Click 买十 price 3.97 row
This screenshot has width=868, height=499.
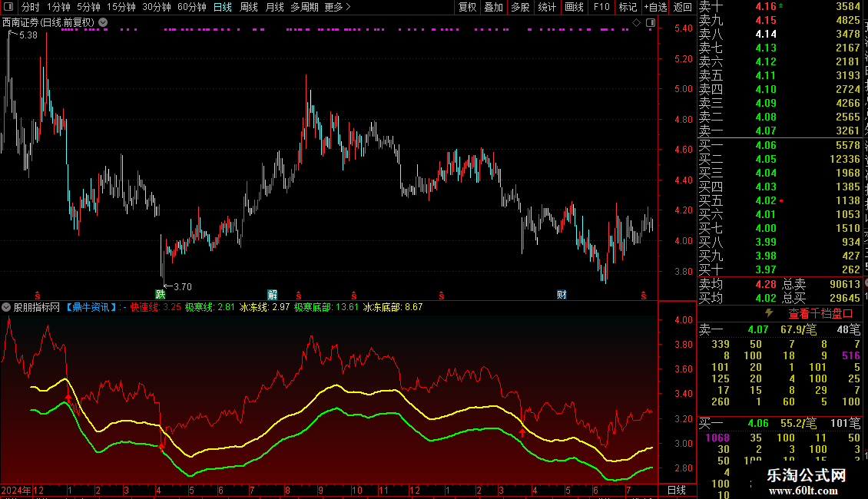[780, 269]
